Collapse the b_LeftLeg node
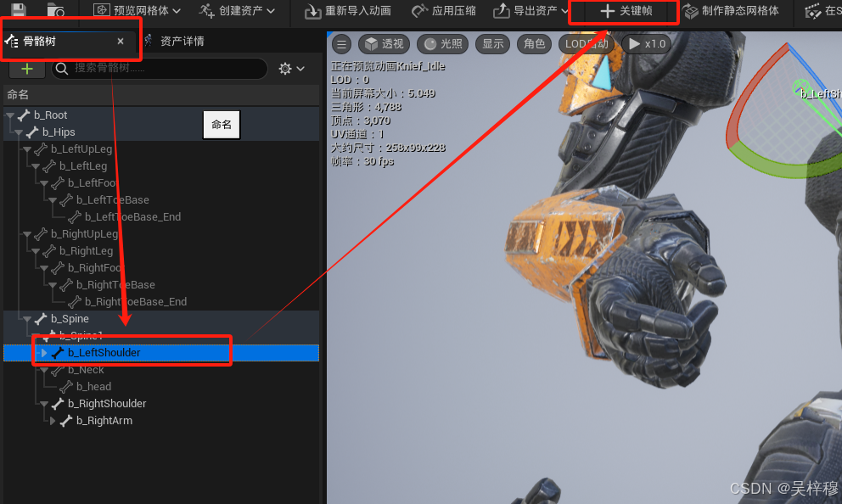This screenshot has width=842, height=504. (36, 166)
